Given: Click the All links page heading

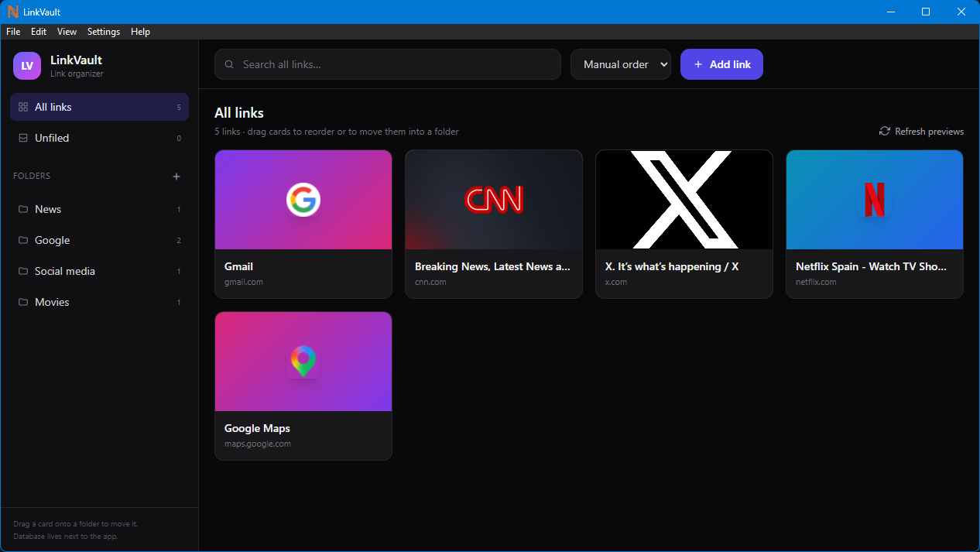Looking at the screenshot, I should (x=239, y=113).
